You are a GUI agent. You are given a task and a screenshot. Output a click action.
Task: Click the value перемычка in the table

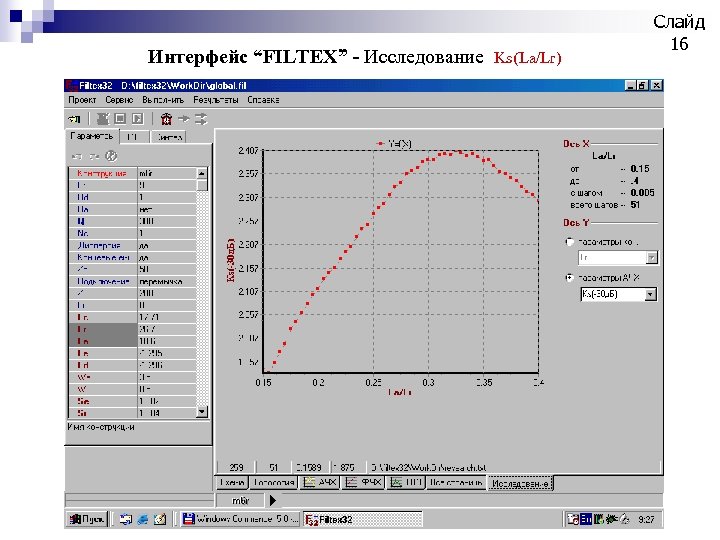point(167,281)
